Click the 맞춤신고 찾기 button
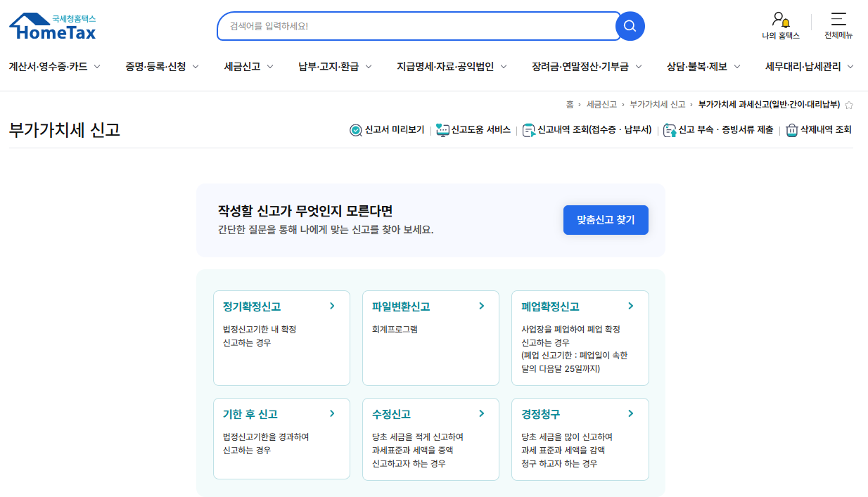This screenshot has width=868, height=497. point(605,220)
